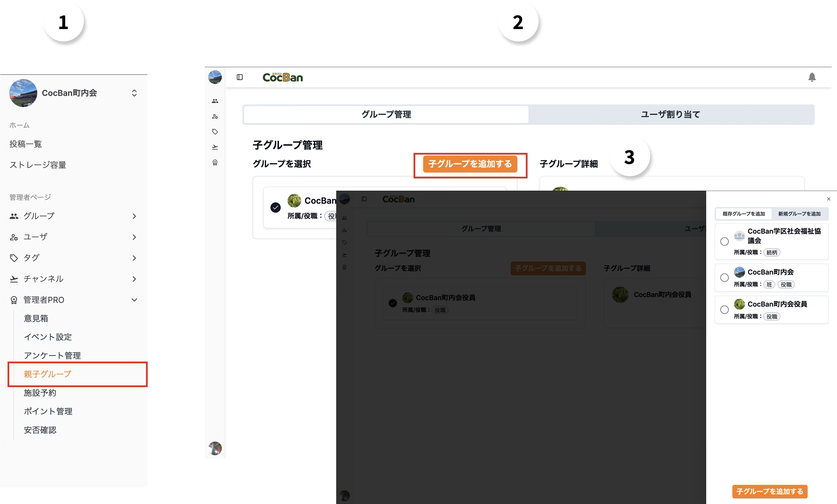Image resolution: width=837 pixels, height=504 pixels.
Task: Click the 役職 tag on CocBan町内会 panel card
Action: tap(786, 285)
